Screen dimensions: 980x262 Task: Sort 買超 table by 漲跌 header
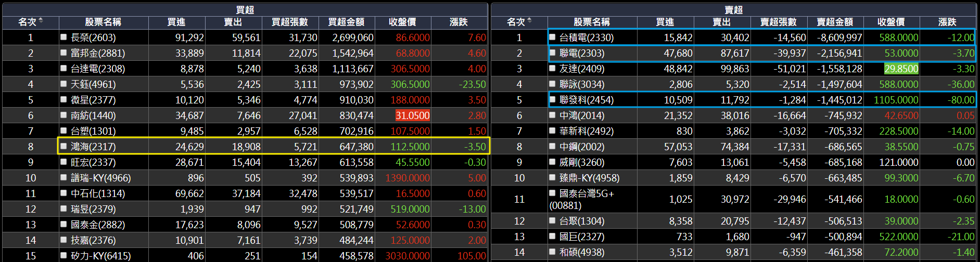(x=459, y=22)
